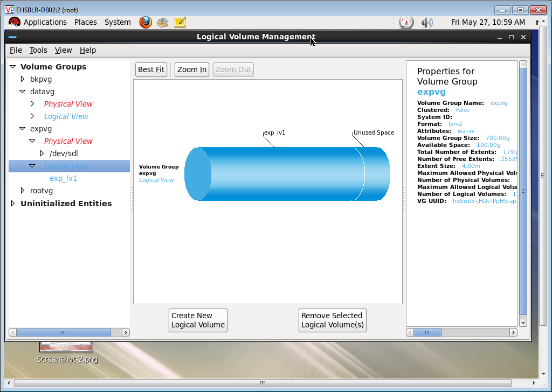This screenshot has width=552, height=392.
Task: Expand /dev/sdl under Physical View
Action: (x=41, y=153)
